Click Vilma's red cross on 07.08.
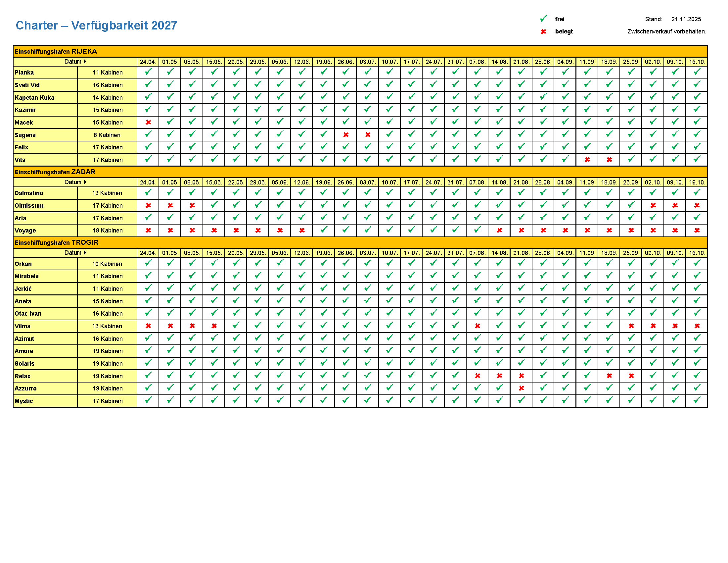 pyautogui.click(x=477, y=326)
